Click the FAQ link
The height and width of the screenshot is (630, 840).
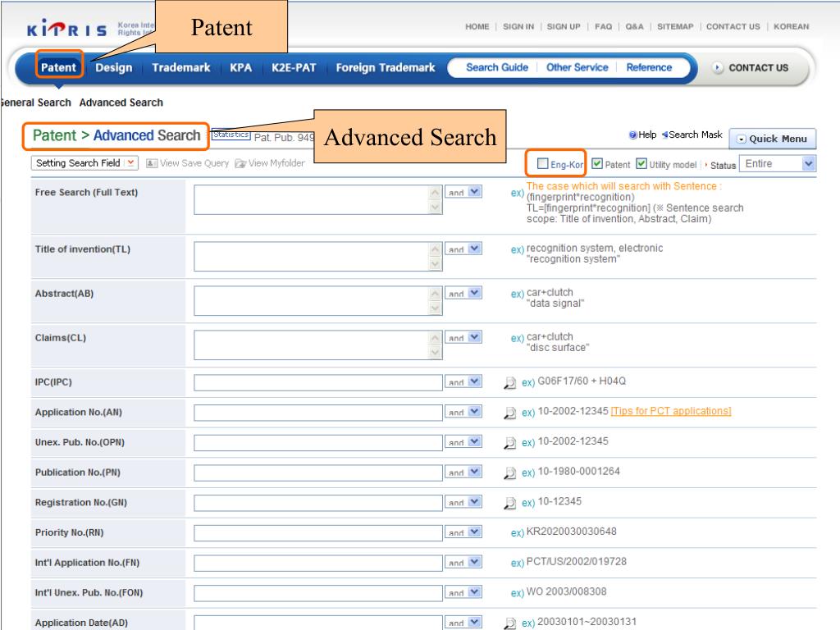pos(603,26)
